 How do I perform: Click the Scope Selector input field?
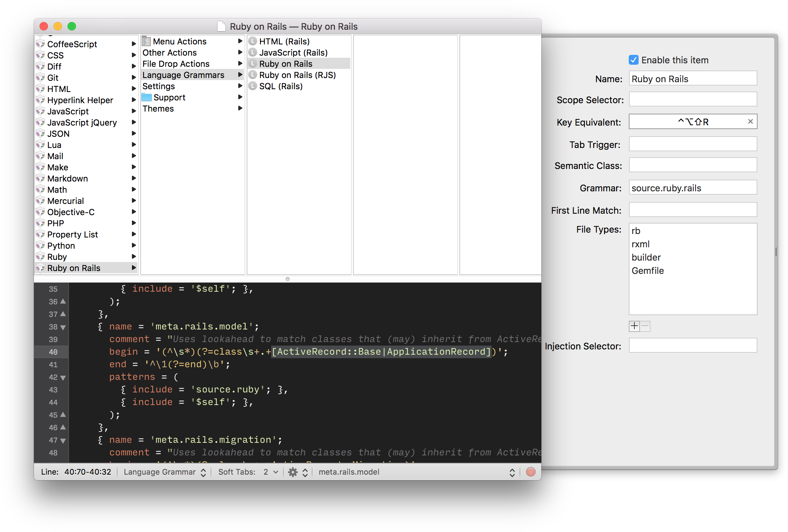(692, 99)
